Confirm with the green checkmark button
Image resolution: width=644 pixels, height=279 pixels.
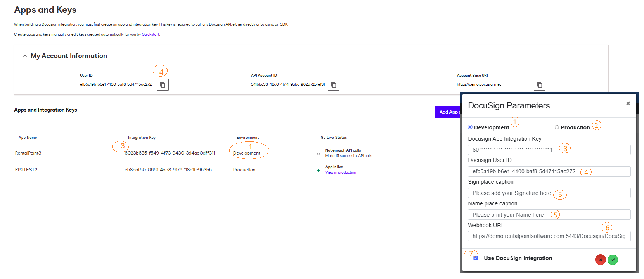[x=613, y=260]
